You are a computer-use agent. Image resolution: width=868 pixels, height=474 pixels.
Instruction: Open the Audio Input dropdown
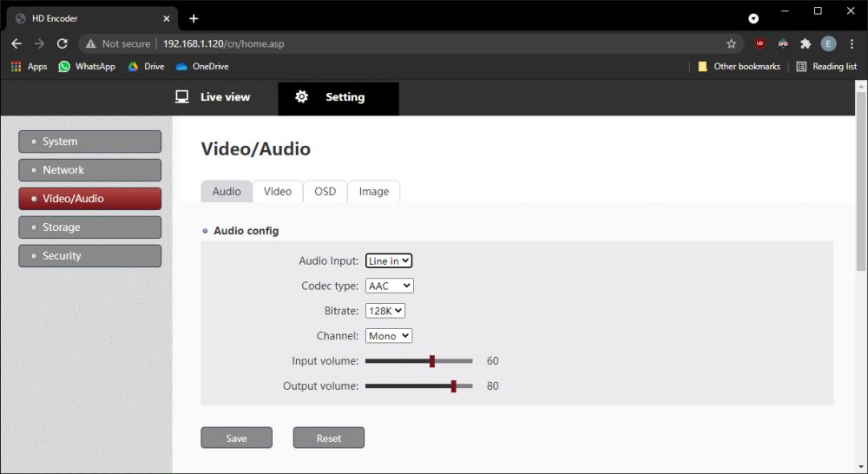click(389, 260)
